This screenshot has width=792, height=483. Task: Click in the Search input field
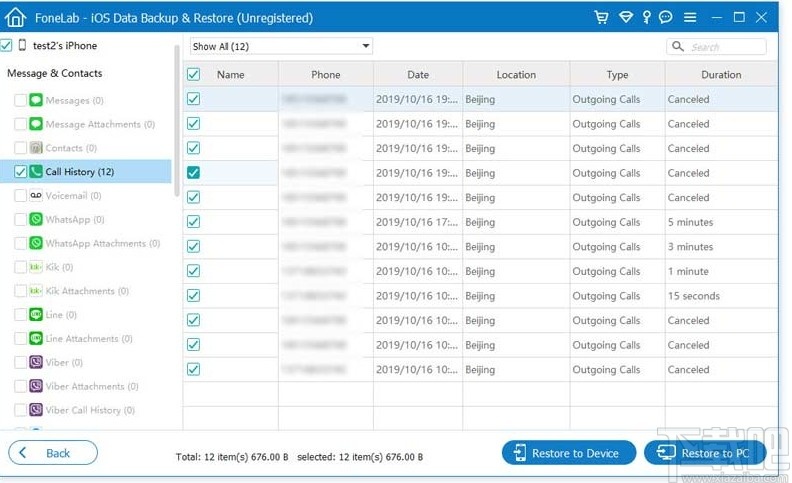click(x=716, y=46)
